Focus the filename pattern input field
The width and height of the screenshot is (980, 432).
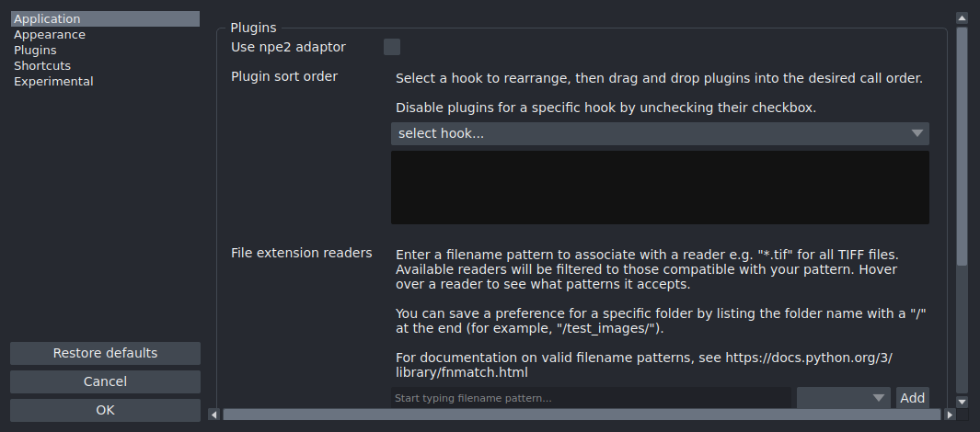coord(590,398)
